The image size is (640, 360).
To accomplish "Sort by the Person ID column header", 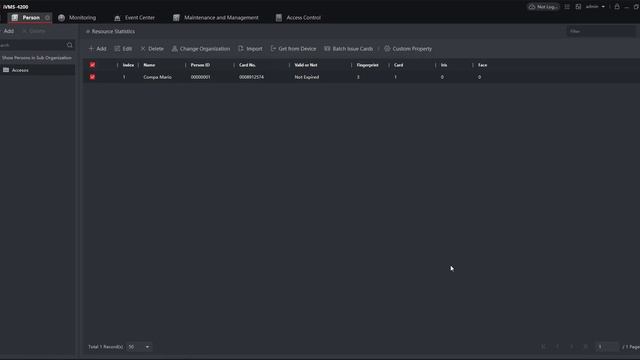I will click(200, 65).
